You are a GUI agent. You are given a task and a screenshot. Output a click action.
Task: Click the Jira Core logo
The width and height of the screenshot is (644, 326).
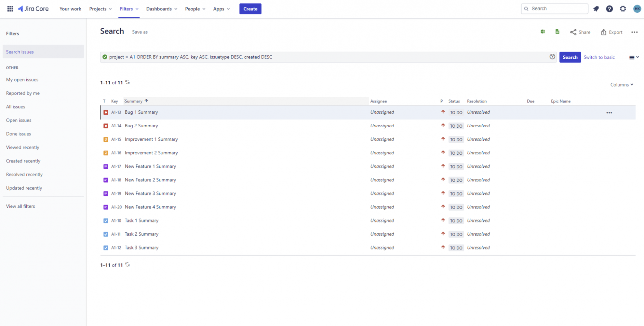[x=33, y=9]
